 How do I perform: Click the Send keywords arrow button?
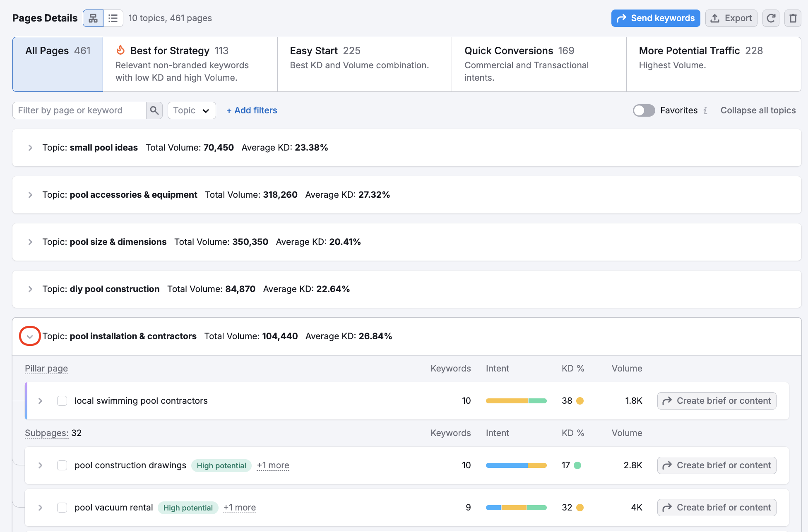[x=655, y=18]
